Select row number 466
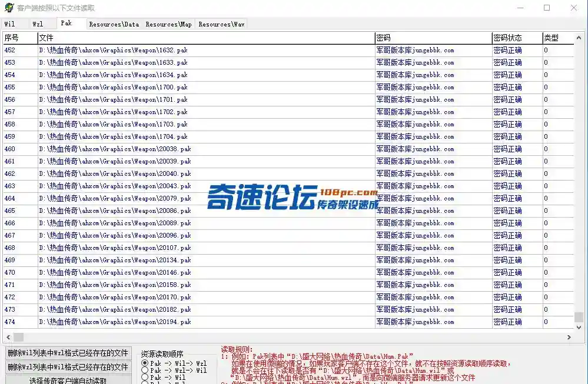Image resolution: width=588 pixels, height=384 pixels. (10, 223)
